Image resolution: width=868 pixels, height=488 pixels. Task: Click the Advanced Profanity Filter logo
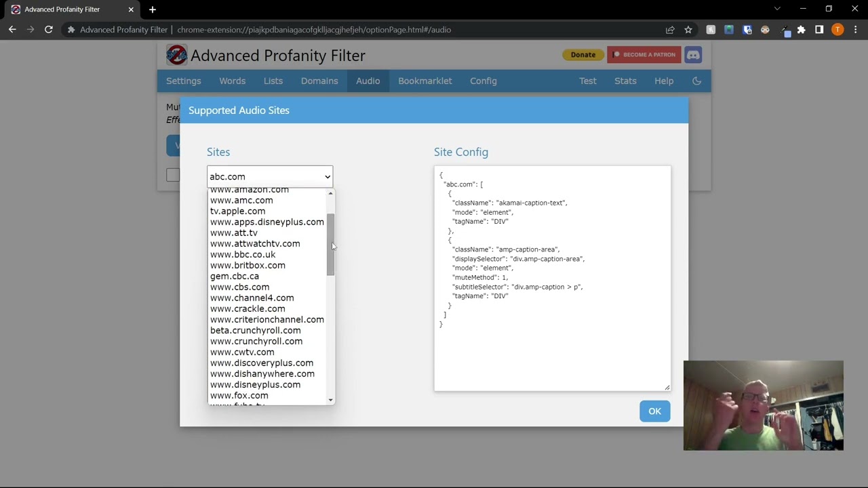(x=176, y=55)
